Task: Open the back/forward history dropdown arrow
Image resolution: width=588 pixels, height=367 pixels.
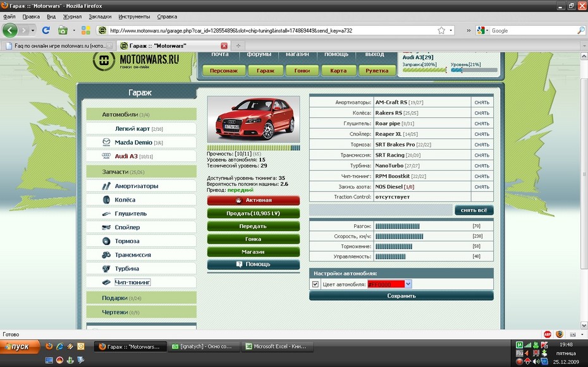Action: (33, 30)
